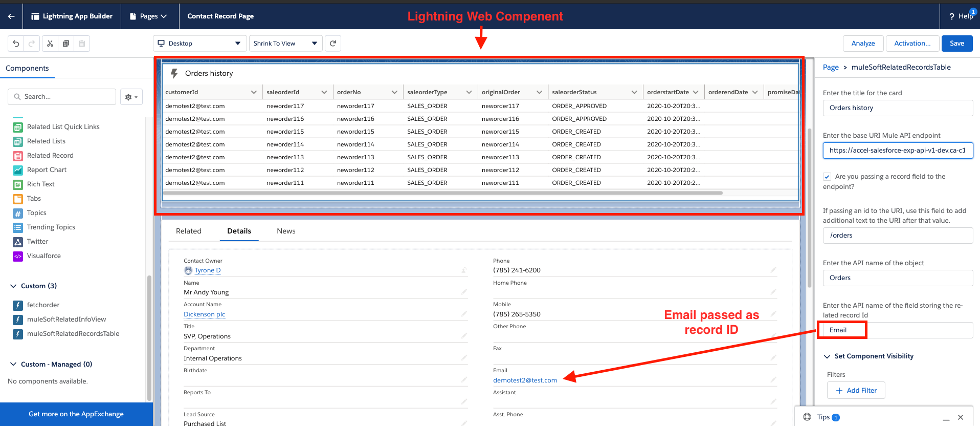Open Get more on the AppExchange

[76, 414]
